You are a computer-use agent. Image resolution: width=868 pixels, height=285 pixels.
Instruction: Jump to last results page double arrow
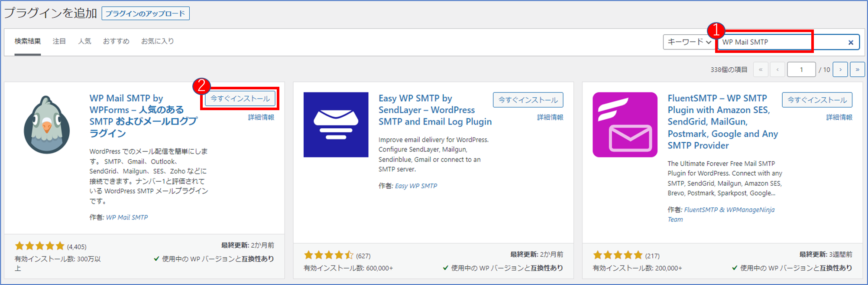[857, 69]
